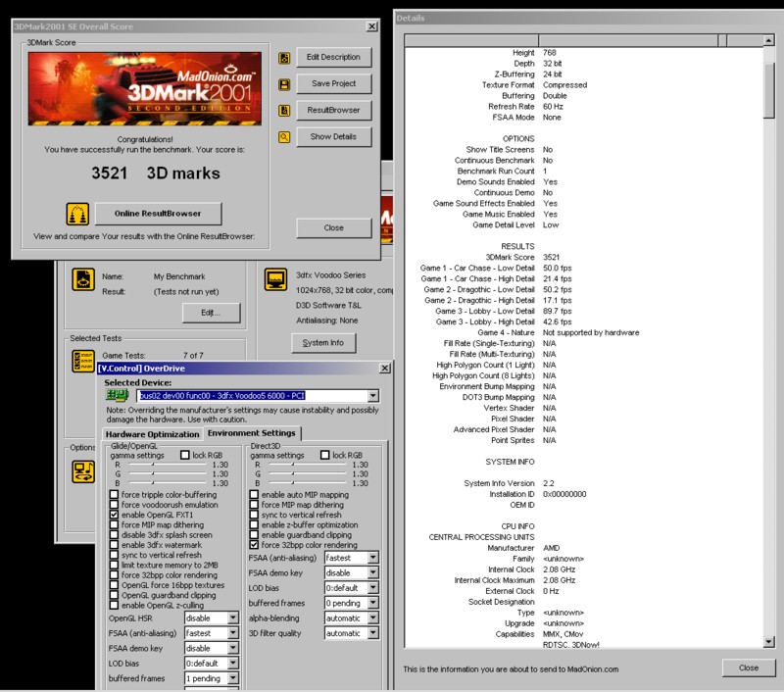Expand the OpenGL HSR dropdown
This screenshot has width=784, height=692.
click(x=232, y=619)
